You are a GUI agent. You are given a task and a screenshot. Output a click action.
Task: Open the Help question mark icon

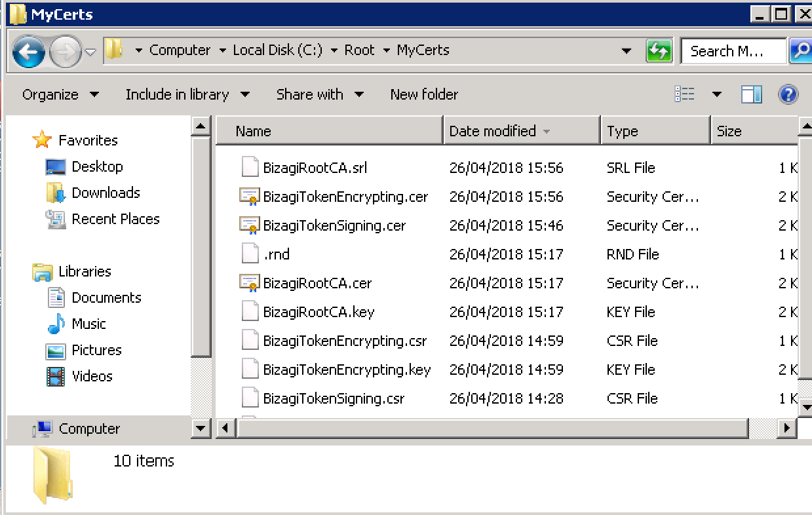point(788,94)
